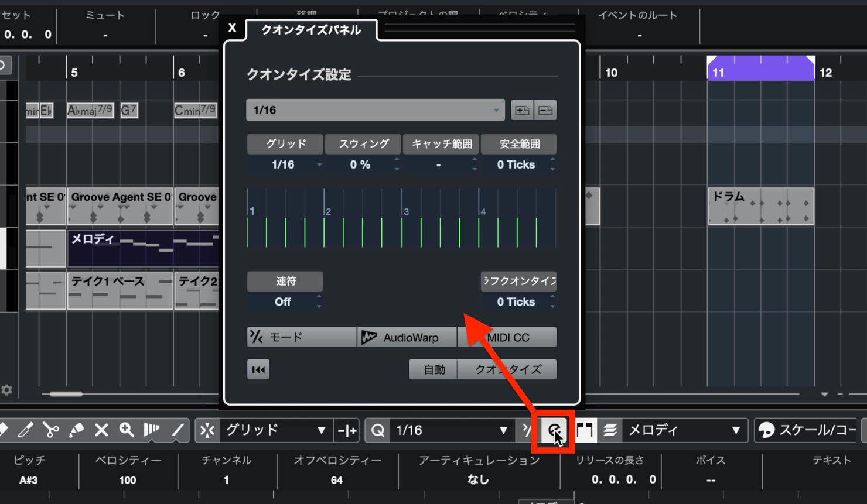Image resolution: width=867 pixels, height=504 pixels.
Task: Click the Edit Active Part Only icon
Action: coord(610,430)
